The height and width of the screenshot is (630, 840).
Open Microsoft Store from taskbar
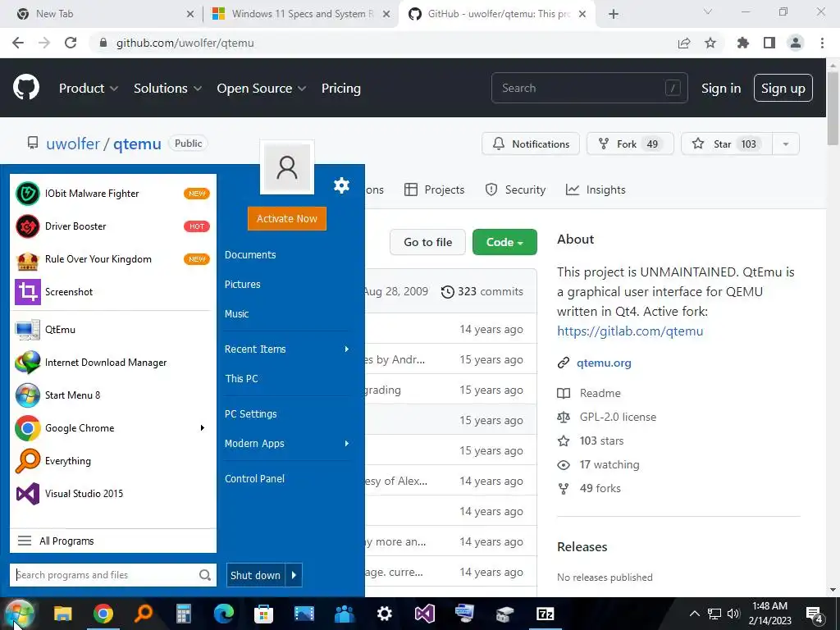point(263,614)
